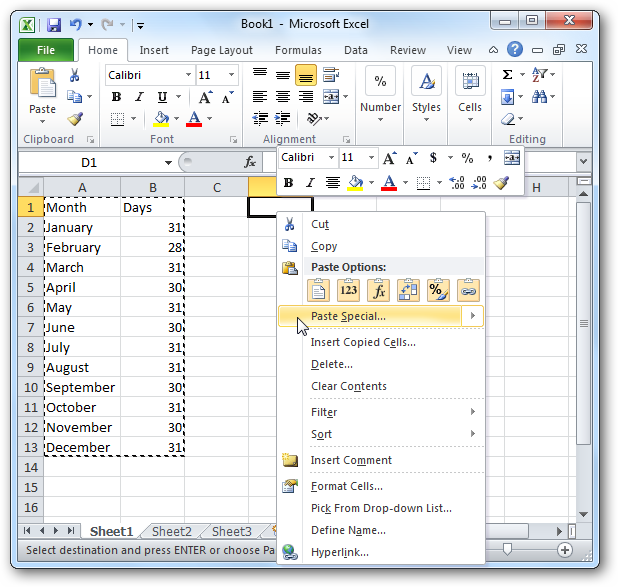Image resolution: width=618 pixels, height=587 pixels.
Task: Click Accounting dollar format in mini toolbar
Action: [x=433, y=158]
